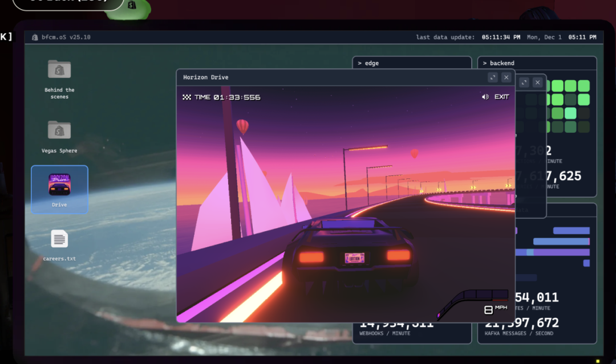Click the last data update timestamp
Screen dimensions: 616x364
501,37
